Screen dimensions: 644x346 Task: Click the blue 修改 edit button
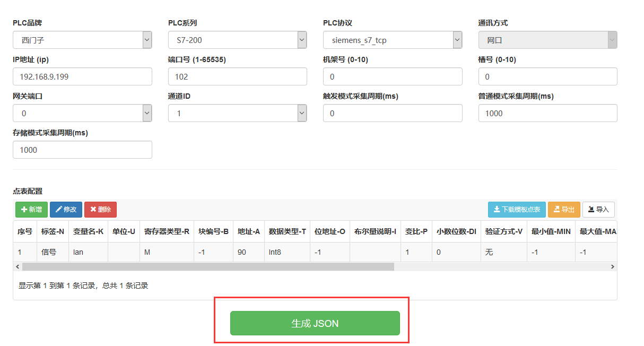(66, 210)
